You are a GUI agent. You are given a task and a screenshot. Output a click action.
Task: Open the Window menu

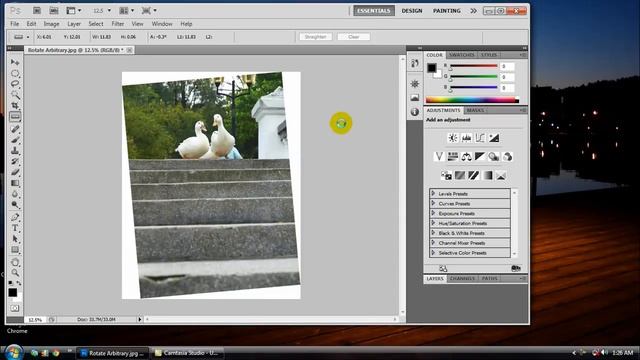pyautogui.click(x=162, y=24)
